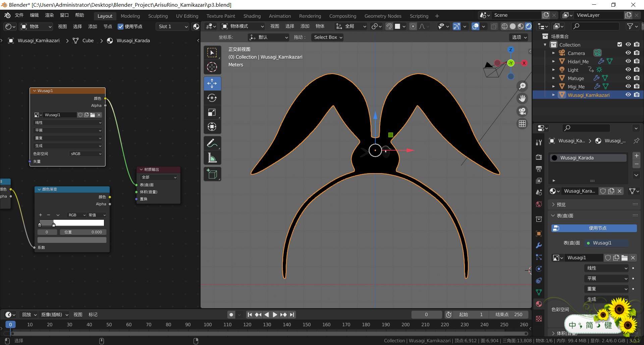Click the 结束点 end frame field
Screen dimensions: 644x345
pyautogui.click(x=509, y=315)
